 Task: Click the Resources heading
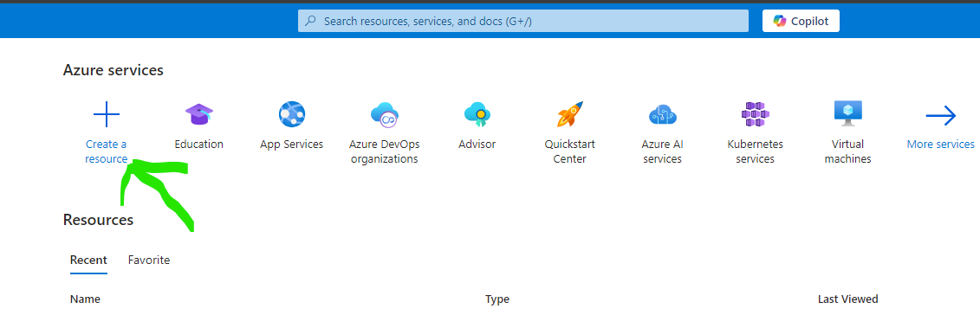click(98, 220)
